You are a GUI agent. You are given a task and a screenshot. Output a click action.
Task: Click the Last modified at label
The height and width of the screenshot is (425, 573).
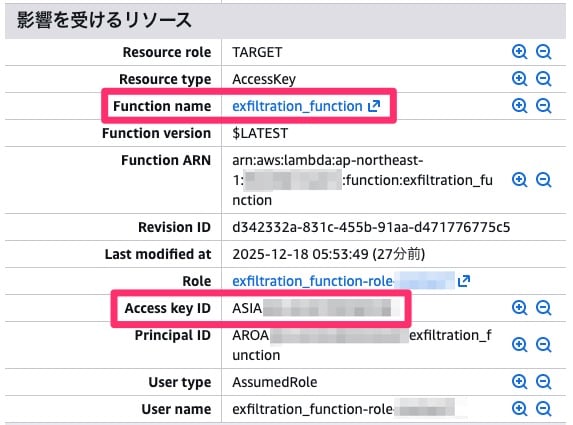tap(158, 254)
